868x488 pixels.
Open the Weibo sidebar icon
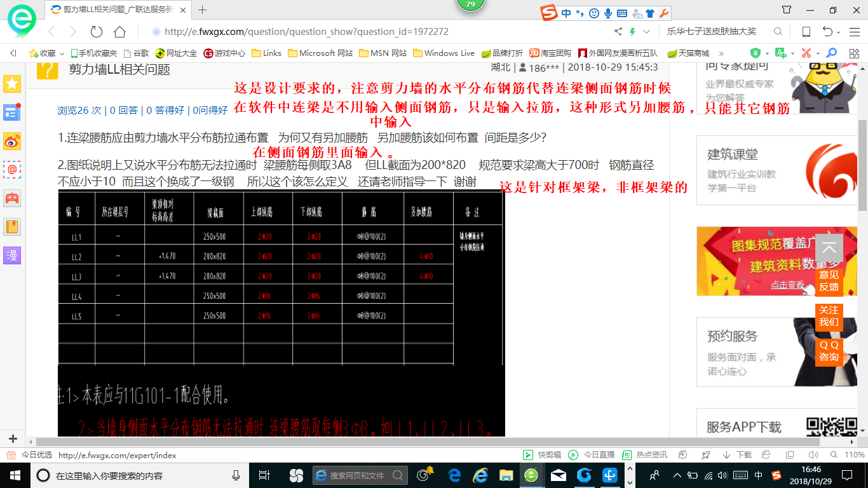(x=12, y=141)
